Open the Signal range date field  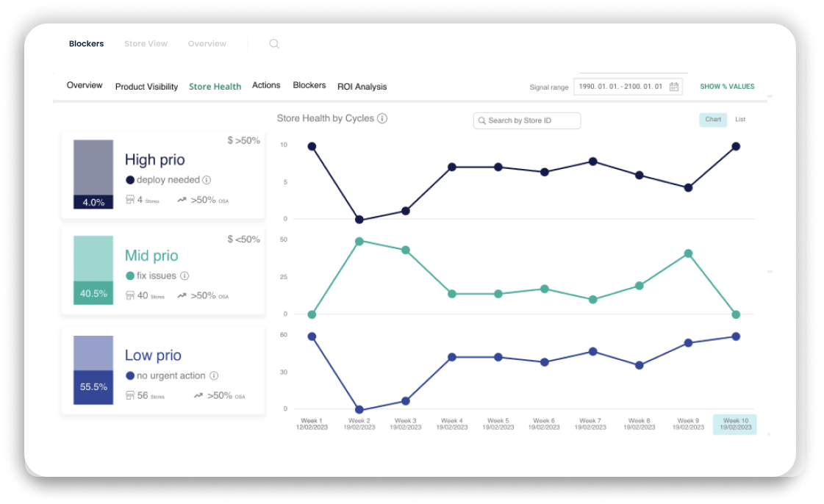pos(621,87)
